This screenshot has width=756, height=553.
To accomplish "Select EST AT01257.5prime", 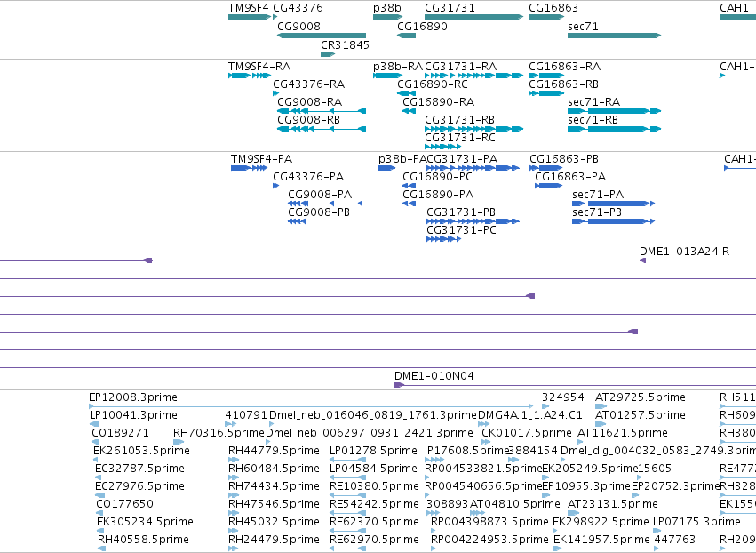I will pos(601,424).
